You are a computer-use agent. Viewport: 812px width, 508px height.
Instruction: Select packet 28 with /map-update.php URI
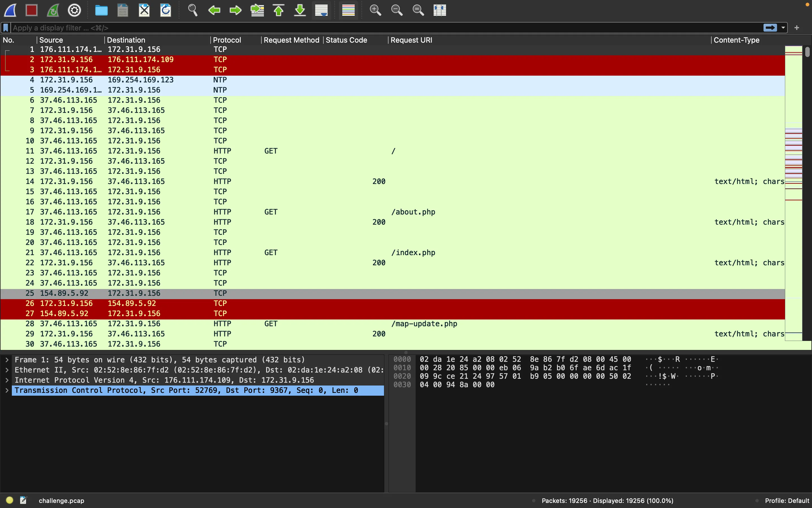coord(392,324)
